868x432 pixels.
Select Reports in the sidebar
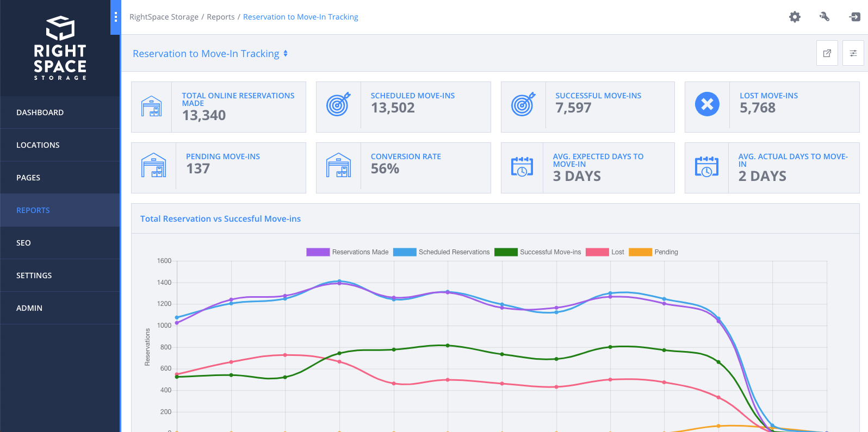60,210
